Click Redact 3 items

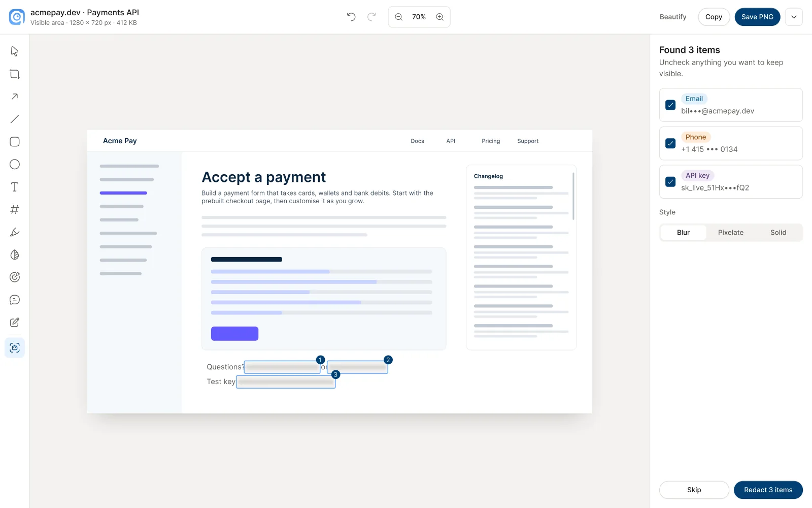click(x=768, y=490)
